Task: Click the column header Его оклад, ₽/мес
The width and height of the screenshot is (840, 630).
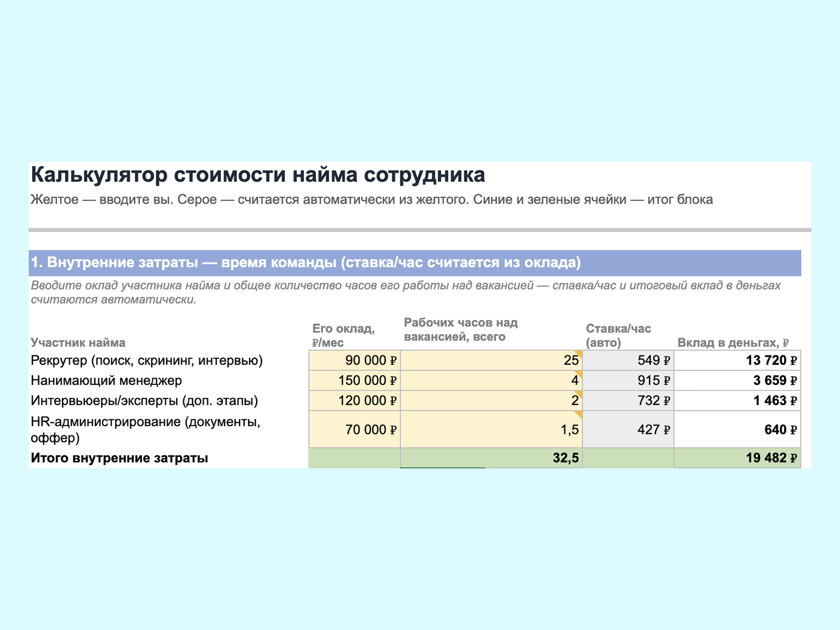Action: (343, 335)
